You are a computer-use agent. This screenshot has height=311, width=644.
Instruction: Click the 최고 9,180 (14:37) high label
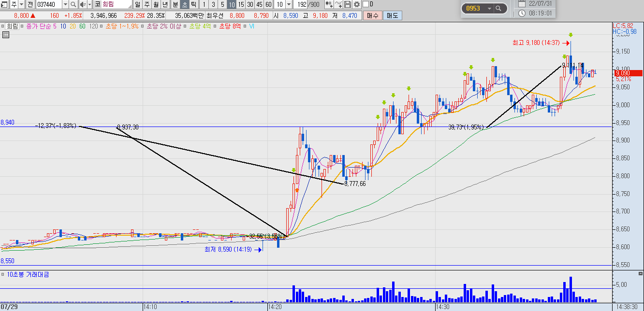click(x=536, y=42)
